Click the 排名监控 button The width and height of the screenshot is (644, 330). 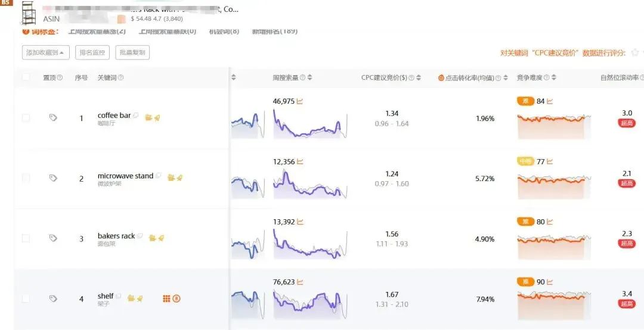tap(92, 52)
